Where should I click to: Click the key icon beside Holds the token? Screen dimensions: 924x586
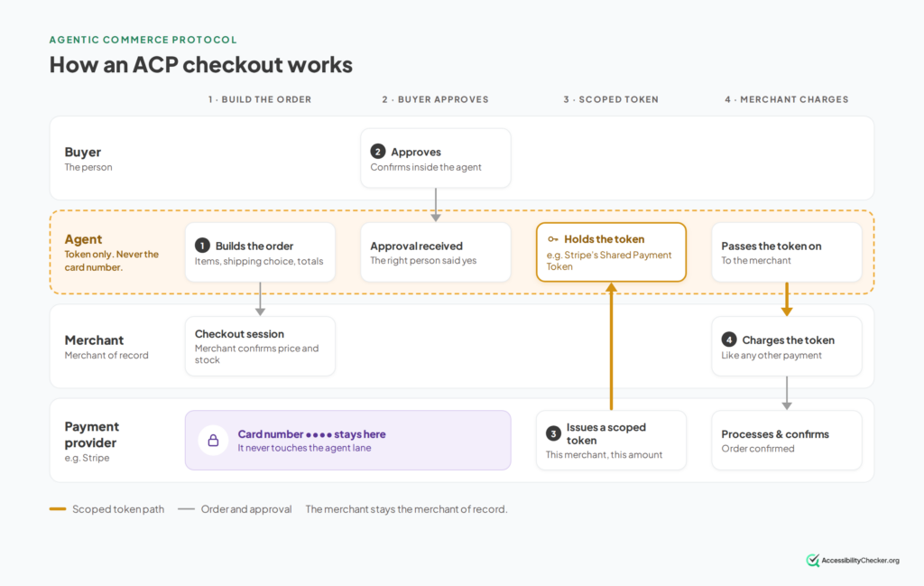point(553,239)
